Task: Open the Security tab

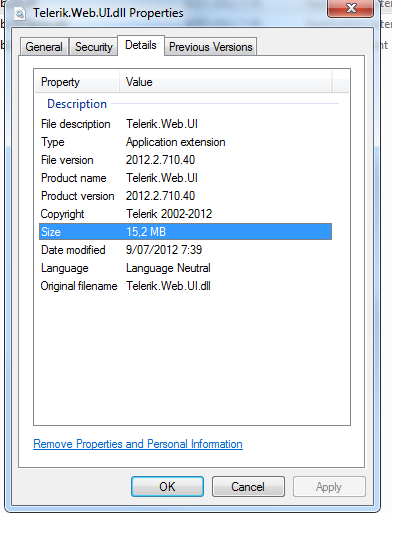Action: click(x=94, y=46)
